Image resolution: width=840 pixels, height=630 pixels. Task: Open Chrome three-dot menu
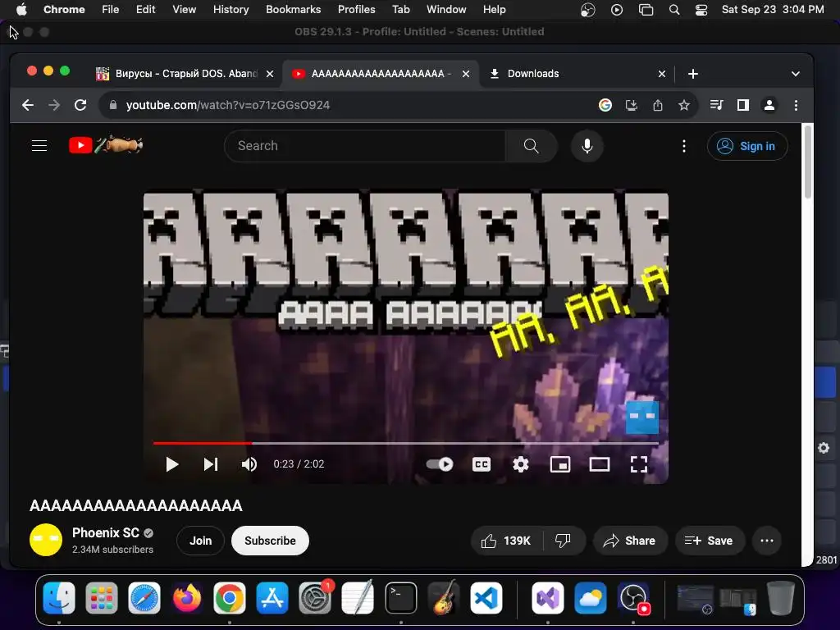click(x=796, y=105)
